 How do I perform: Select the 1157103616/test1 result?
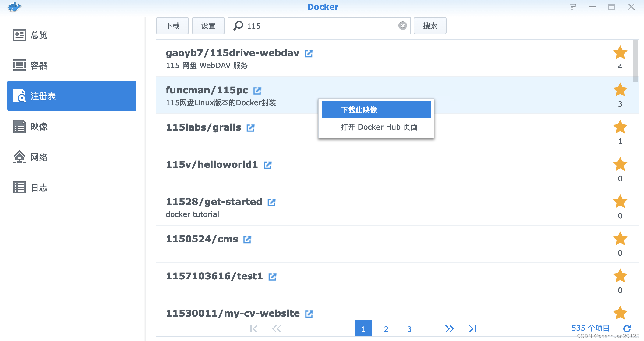coord(397,281)
